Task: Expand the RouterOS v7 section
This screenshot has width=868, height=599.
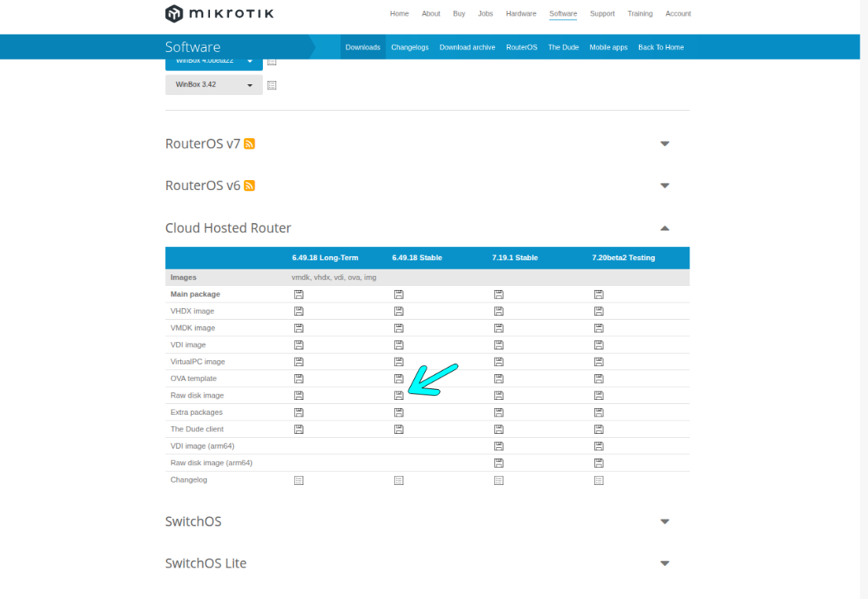Action: click(x=665, y=144)
